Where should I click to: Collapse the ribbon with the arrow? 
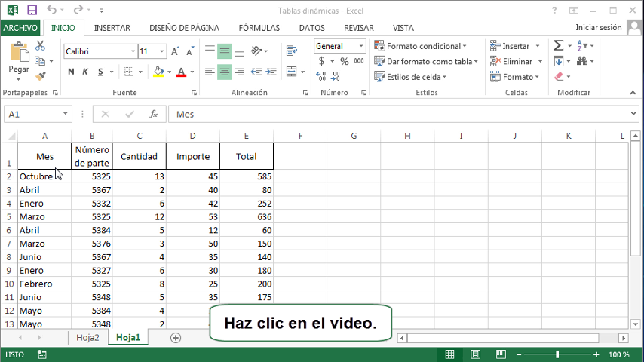click(633, 93)
